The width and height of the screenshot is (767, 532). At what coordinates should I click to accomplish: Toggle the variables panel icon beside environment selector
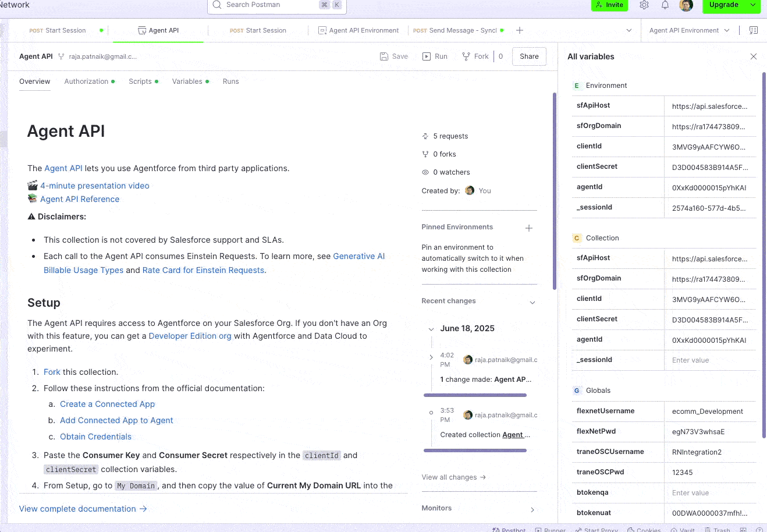pos(754,30)
